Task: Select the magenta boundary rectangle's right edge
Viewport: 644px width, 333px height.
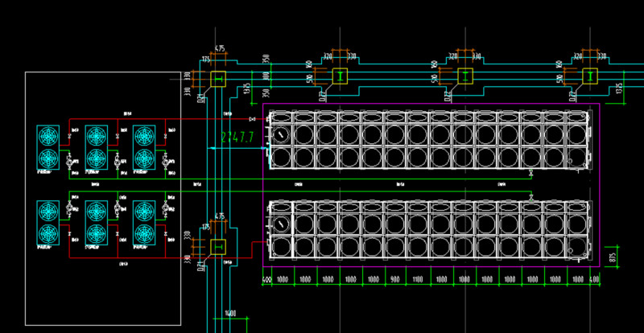Action: 601,185
